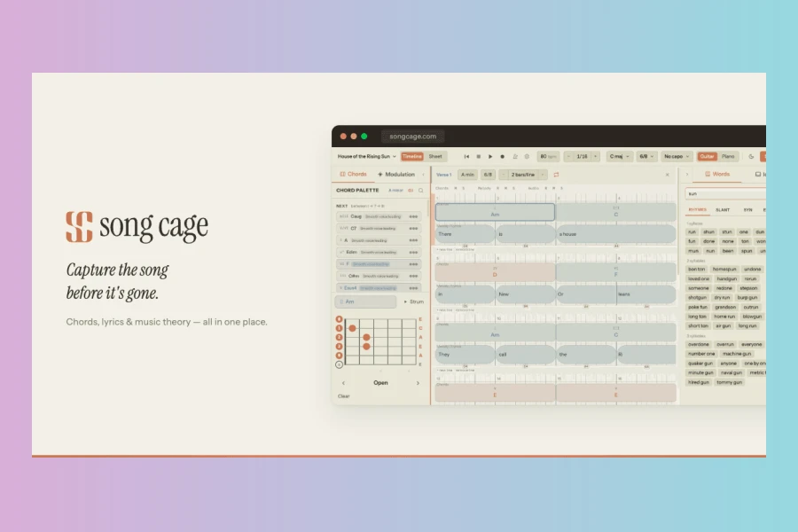Open the Caug suggestion's three-dot menu
The height and width of the screenshot is (532, 798).
(413, 216)
